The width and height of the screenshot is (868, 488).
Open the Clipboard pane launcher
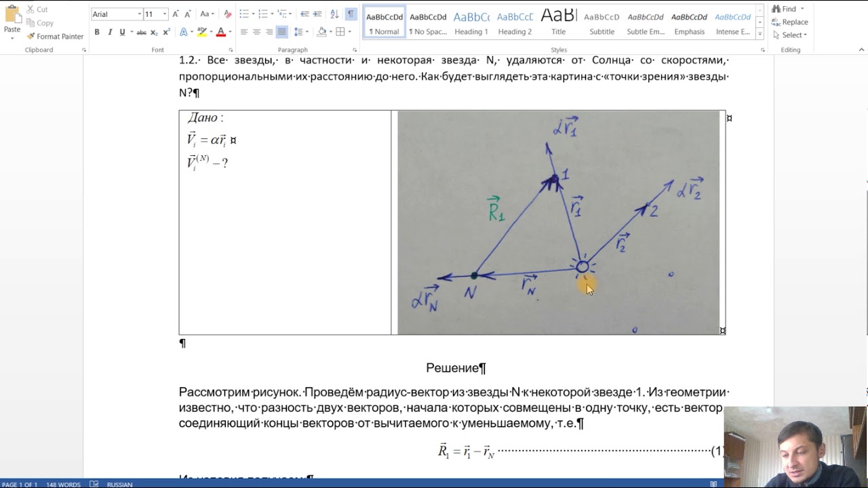[84, 50]
